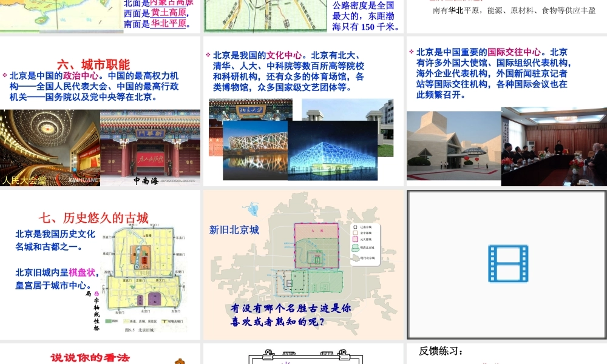607x364 pixels.
Task: Click the Bird's Nest stadium photo
Action: (255, 151)
